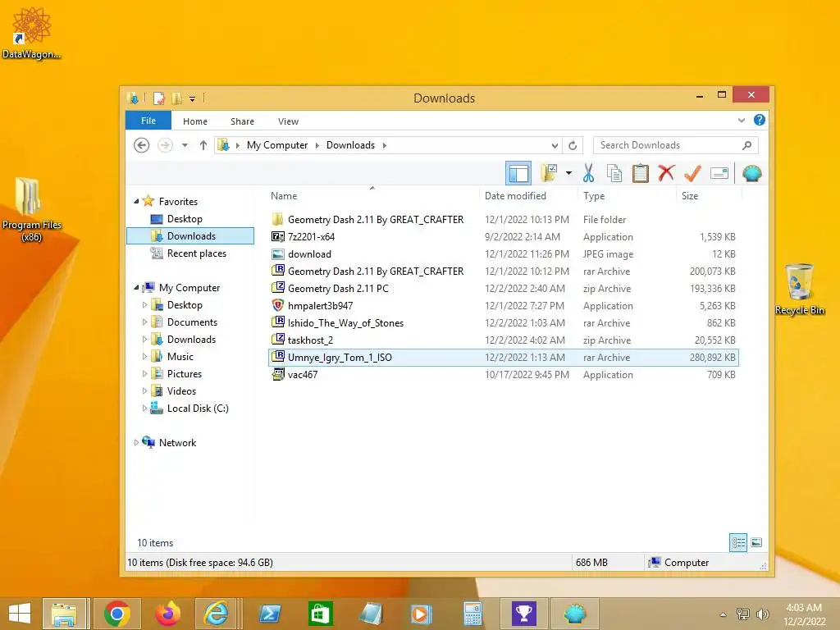Select the Umnye_Igry_Tom_1_ISO archive

[x=504, y=358]
